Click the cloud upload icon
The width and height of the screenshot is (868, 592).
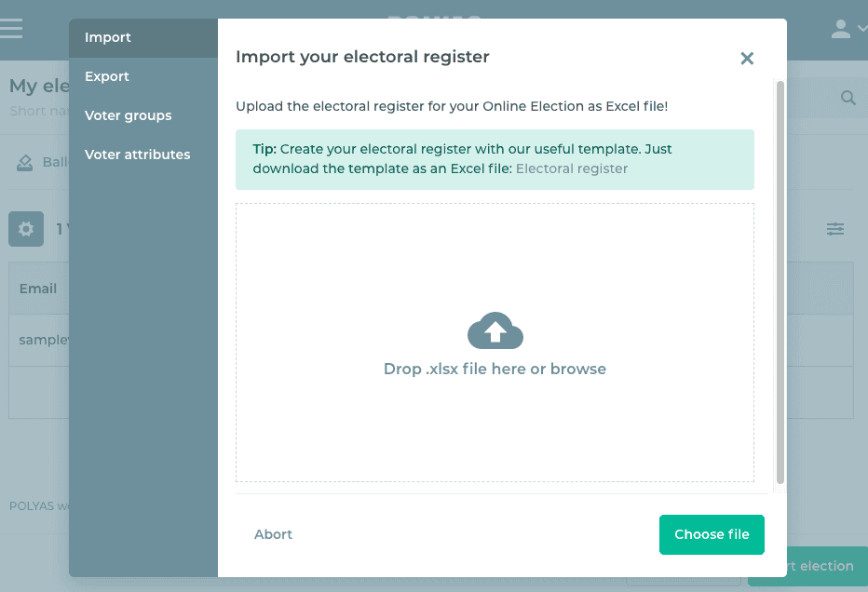click(495, 331)
